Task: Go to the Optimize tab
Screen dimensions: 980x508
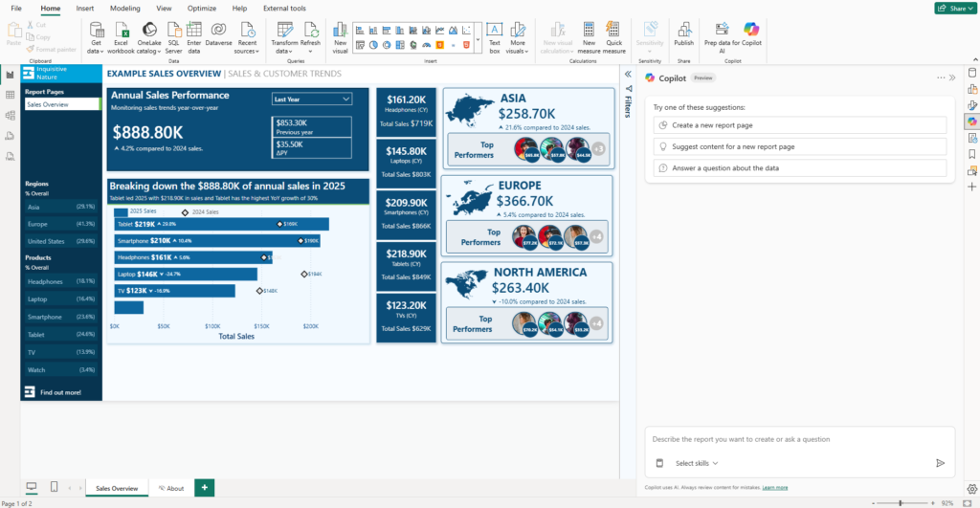Action: pyautogui.click(x=202, y=8)
